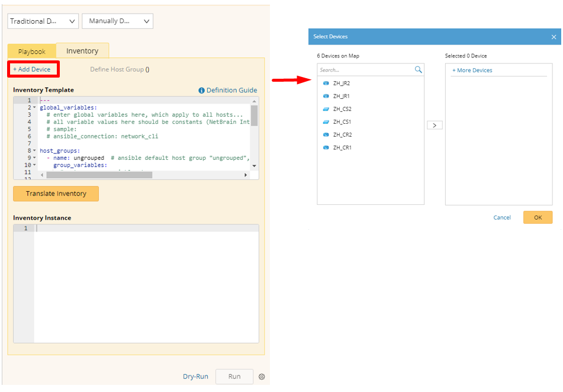This screenshot has width=563, height=392.
Task: Collapse fold arrow on line 9
Action: (x=34, y=158)
